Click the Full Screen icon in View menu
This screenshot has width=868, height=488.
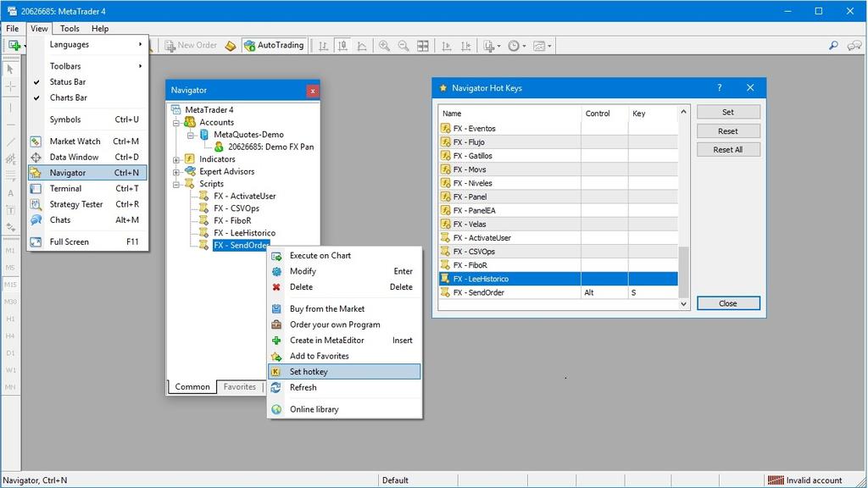point(36,241)
